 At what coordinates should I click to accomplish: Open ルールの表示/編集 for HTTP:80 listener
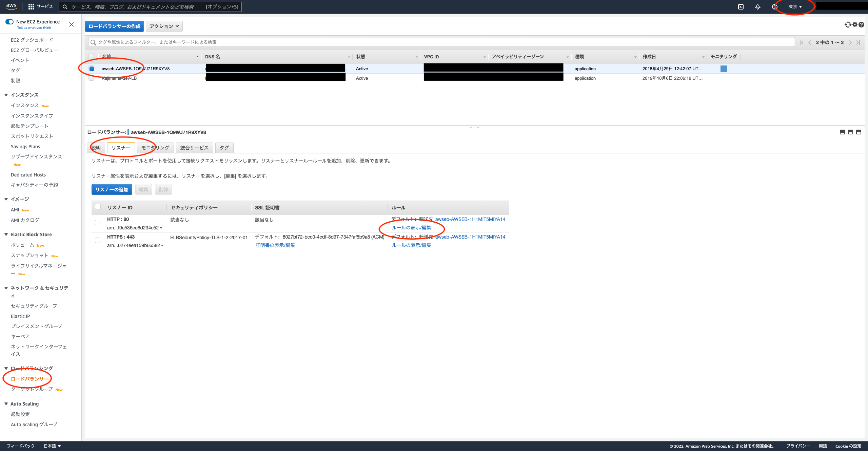click(x=411, y=228)
